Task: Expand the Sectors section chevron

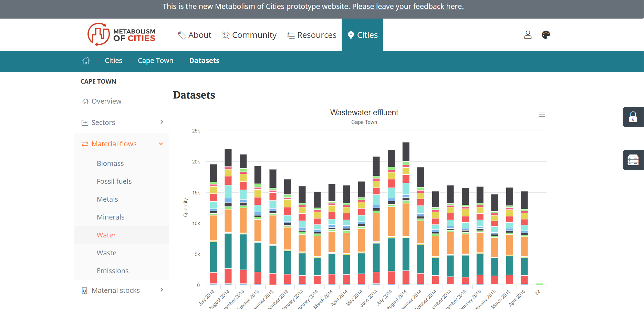Action: [162, 122]
